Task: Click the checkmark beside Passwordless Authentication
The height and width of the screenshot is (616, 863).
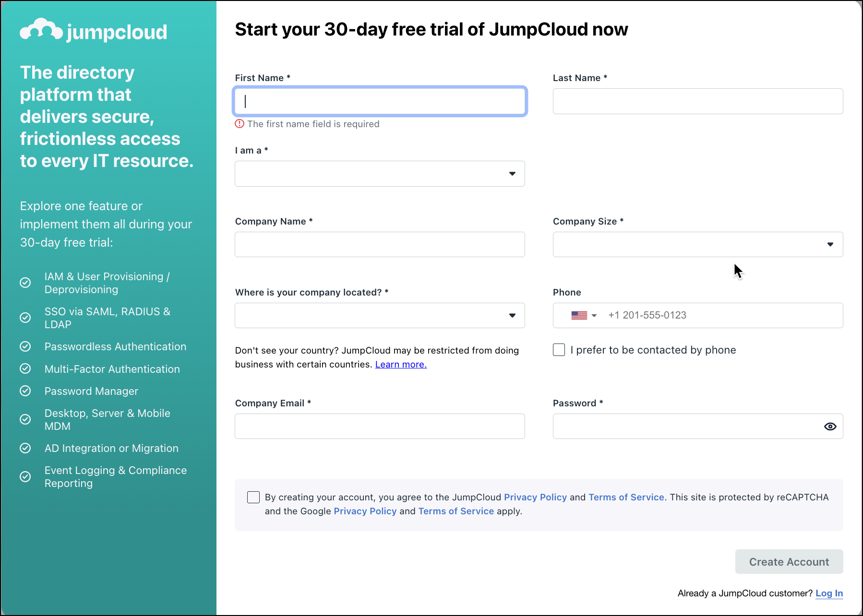Action: [x=25, y=346]
